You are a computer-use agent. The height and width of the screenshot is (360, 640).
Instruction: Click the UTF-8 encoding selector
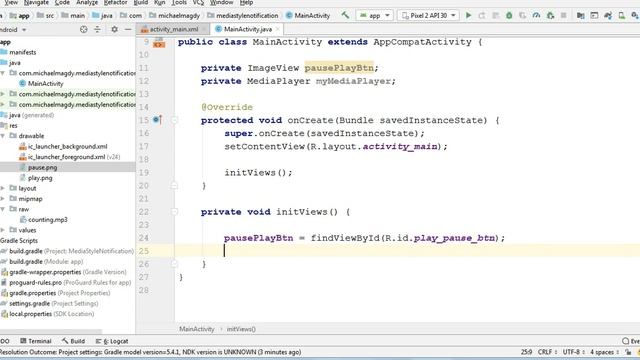click(x=573, y=352)
